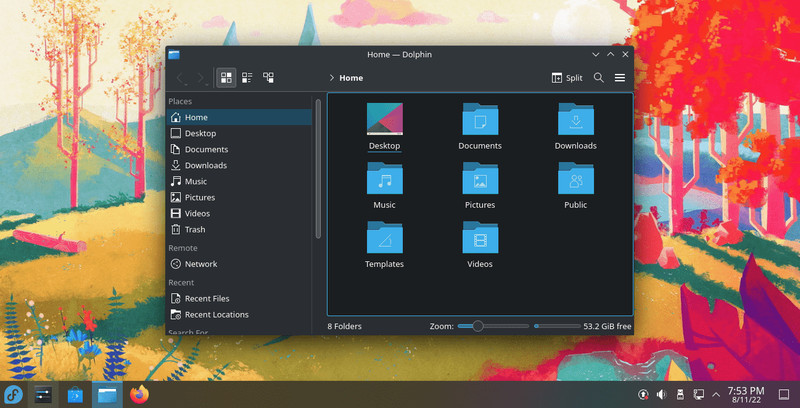Screen dimensions: 800x408
Task: Click the Recent section header
Action: coord(181,283)
